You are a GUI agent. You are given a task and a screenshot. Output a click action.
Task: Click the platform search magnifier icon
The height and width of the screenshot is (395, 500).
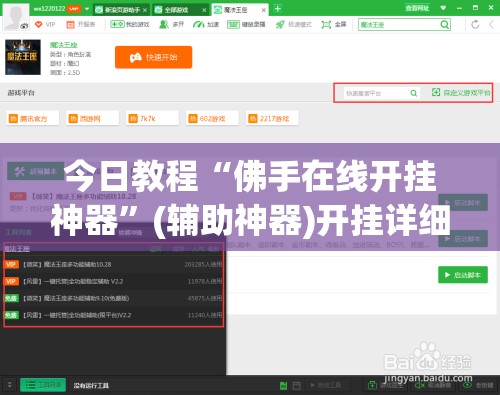point(413,93)
